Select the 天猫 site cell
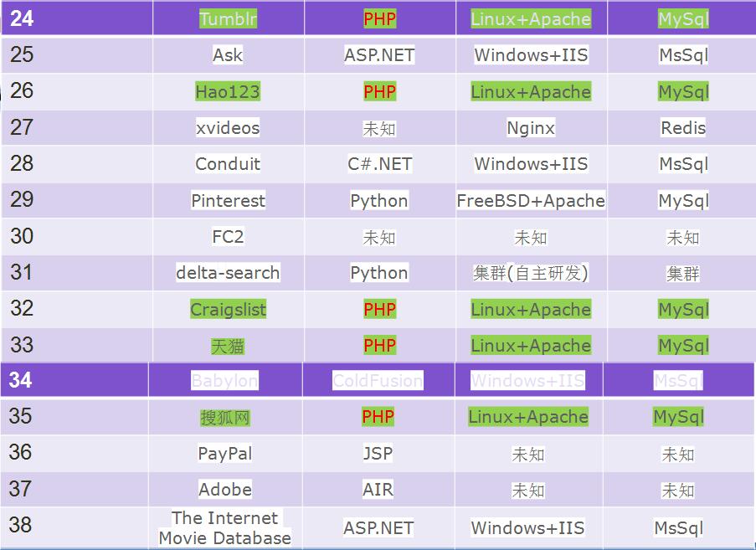This screenshot has width=756, height=550. coord(228,346)
